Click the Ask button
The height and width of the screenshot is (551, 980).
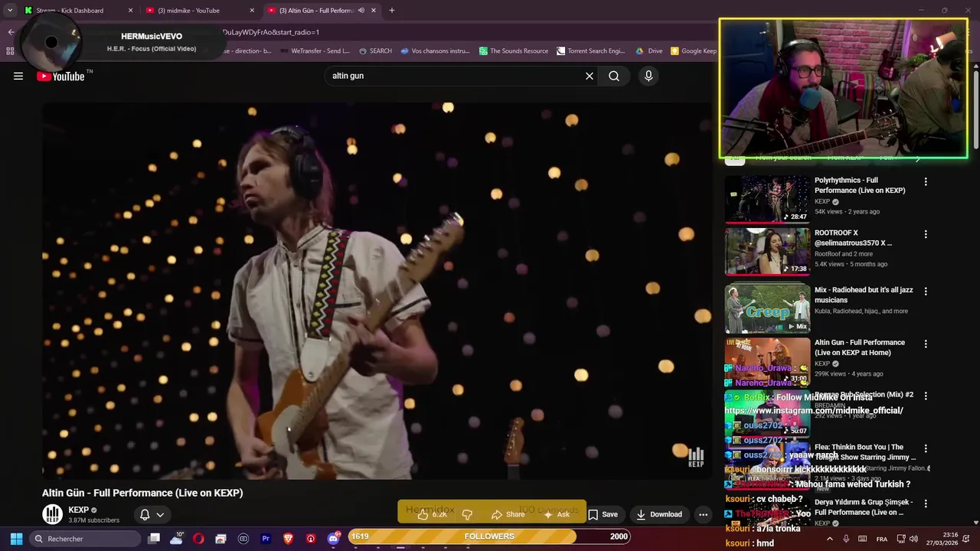pyautogui.click(x=557, y=514)
